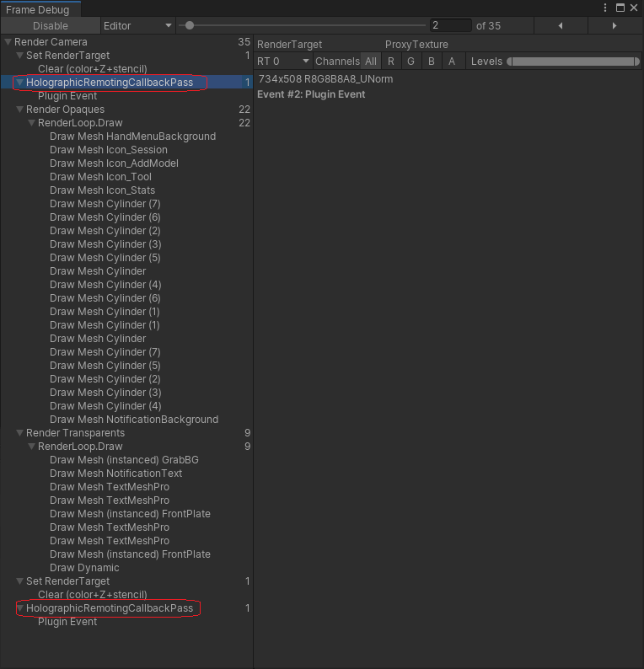Click the Event #2: Plugin Event heading

[x=311, y=94]
